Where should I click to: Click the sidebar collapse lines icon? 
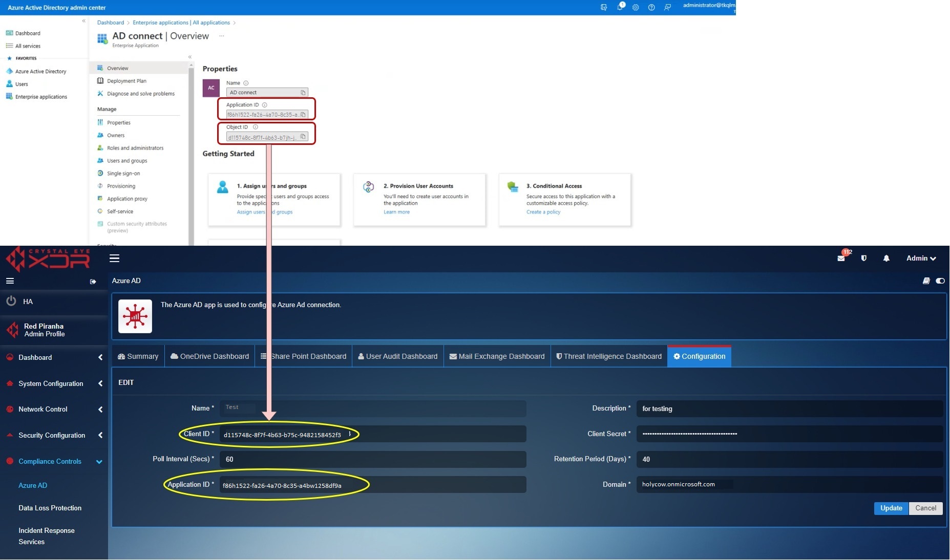click(10, 281)
